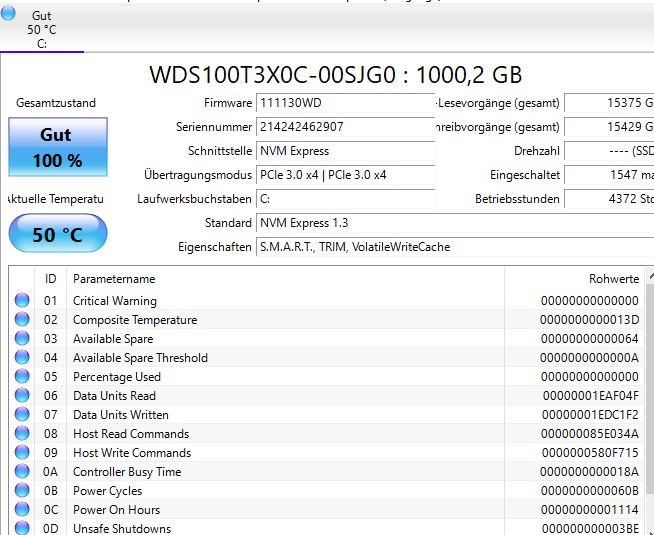Click the status icon for Data Units Read
The height and width of the screenshot is (535, 654).
[22, 395]
